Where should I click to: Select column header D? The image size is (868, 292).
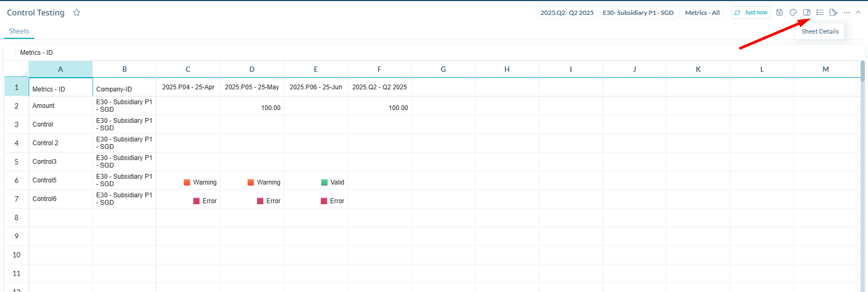point(252,69)
